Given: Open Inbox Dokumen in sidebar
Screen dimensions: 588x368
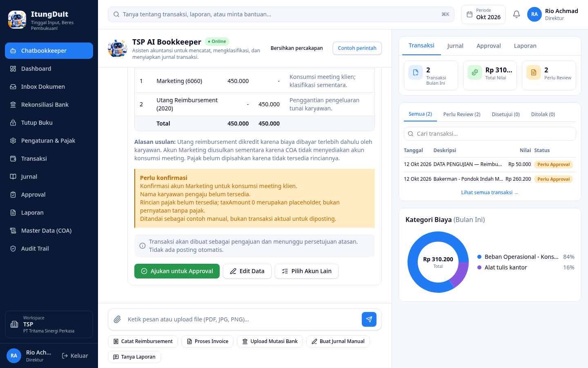Looking at the screenshot, I should tap(49, 87).
